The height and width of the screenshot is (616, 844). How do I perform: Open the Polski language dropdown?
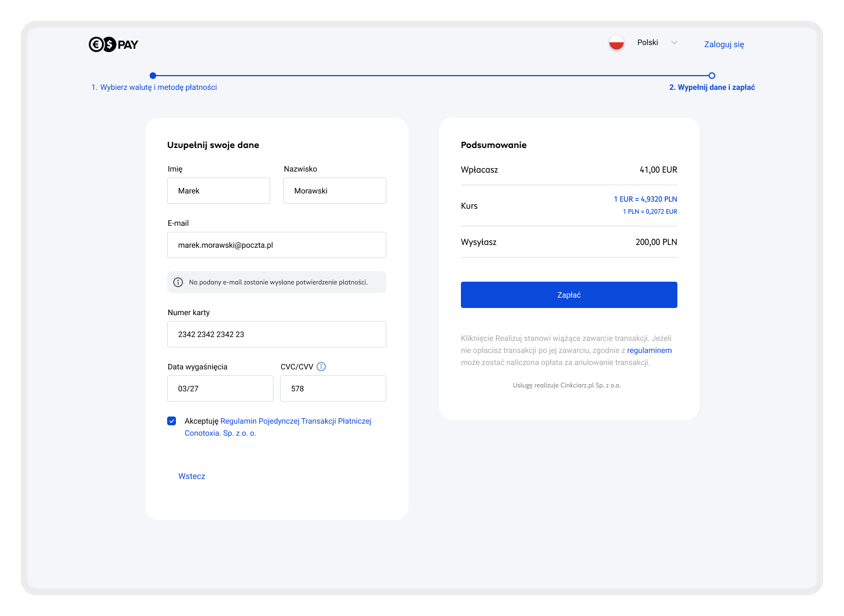tap(647, 43)
